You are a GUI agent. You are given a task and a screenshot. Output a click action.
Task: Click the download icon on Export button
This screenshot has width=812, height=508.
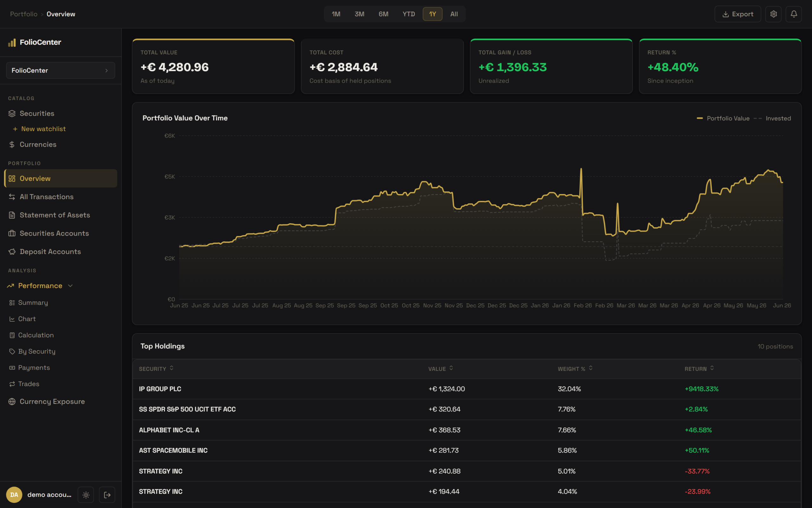click(x=725, y=14)
